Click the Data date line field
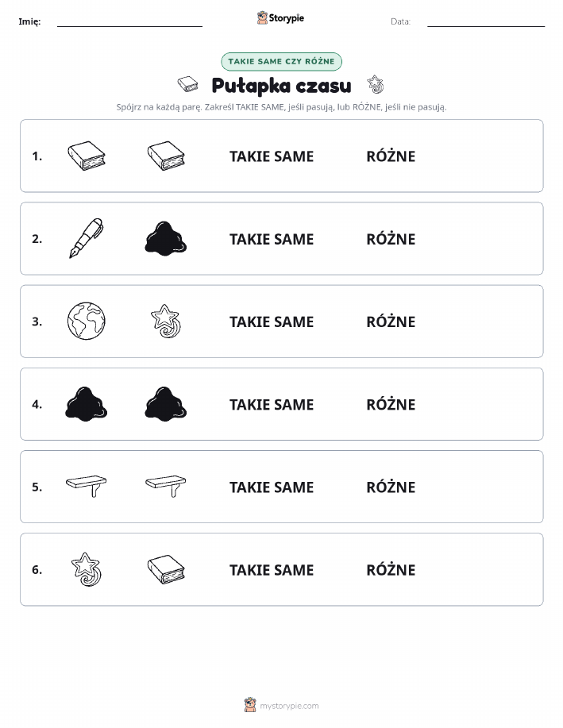Screen dimensions: 563x728 [486, 21]
